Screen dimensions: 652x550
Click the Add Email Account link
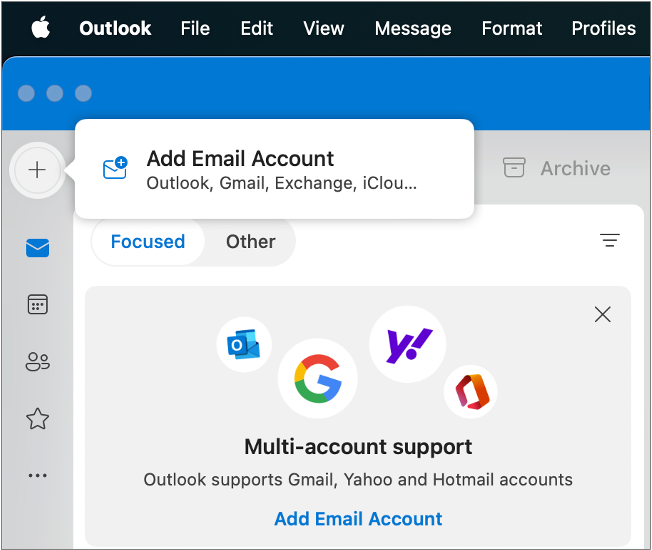[358, 519]
